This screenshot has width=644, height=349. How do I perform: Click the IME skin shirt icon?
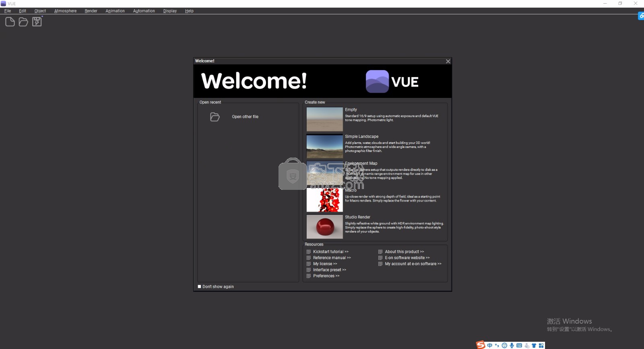point(534,345)
